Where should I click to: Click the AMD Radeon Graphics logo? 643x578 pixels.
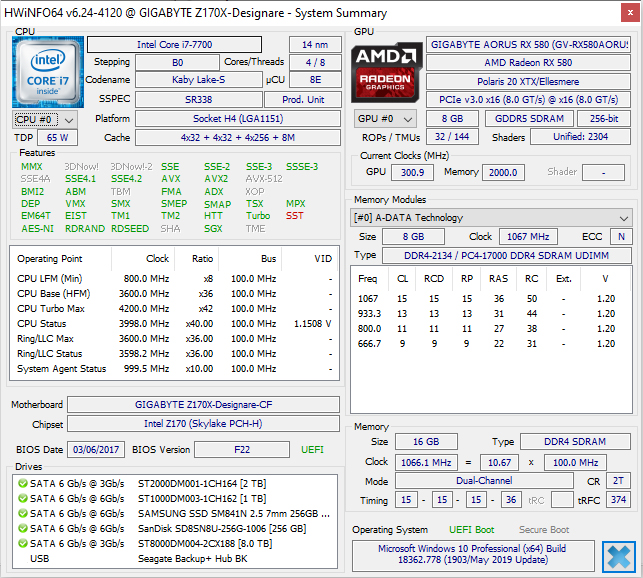pos(386,73)
